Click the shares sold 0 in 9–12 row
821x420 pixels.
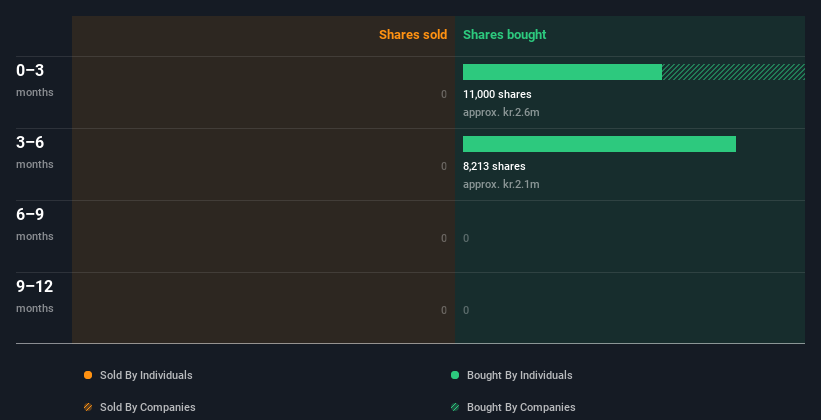[444, 310]
